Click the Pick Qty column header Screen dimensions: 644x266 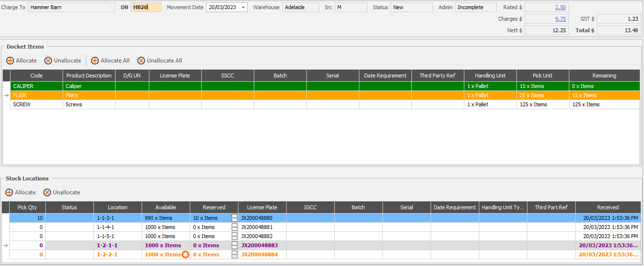point(27,207)
